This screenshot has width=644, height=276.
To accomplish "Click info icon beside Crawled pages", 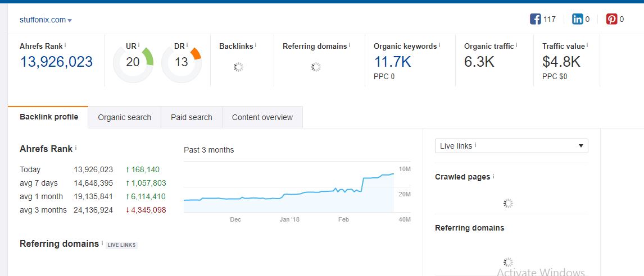I will [x=493, y=176].
